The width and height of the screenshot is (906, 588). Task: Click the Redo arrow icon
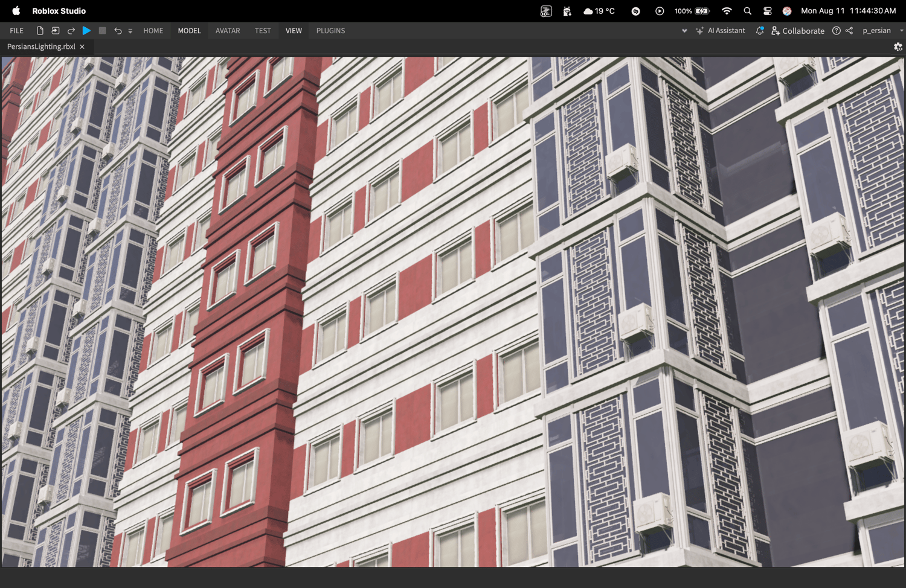[x=71, y=31]
